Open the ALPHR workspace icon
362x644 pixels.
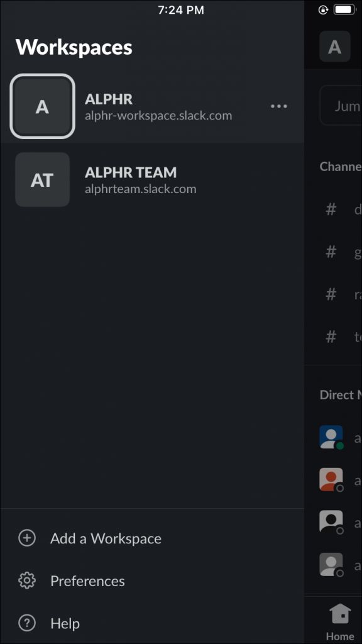[x=42, y=106]
